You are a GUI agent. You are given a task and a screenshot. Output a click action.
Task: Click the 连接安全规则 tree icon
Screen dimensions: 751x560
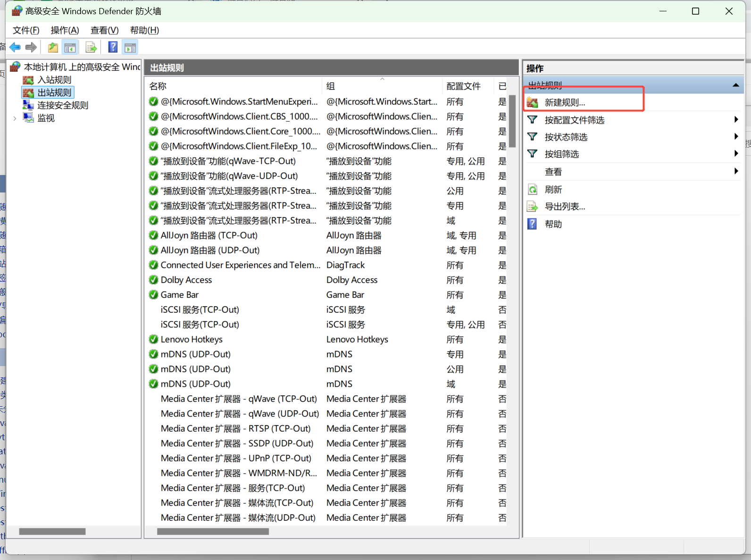pos(28,105)
